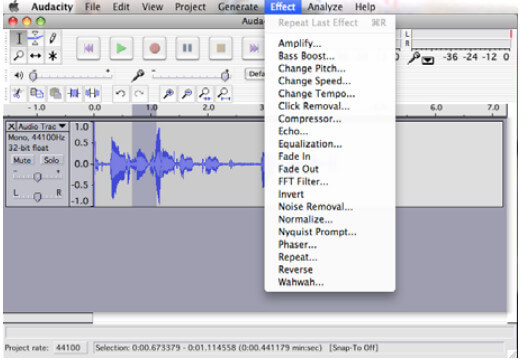Open the Analyze menu

[325, 7]
